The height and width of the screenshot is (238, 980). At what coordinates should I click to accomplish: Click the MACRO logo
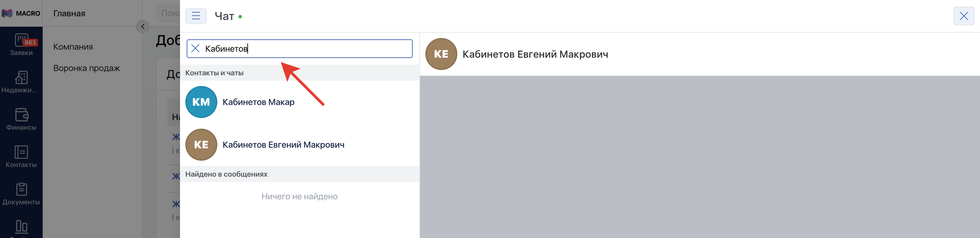point(21,13)
